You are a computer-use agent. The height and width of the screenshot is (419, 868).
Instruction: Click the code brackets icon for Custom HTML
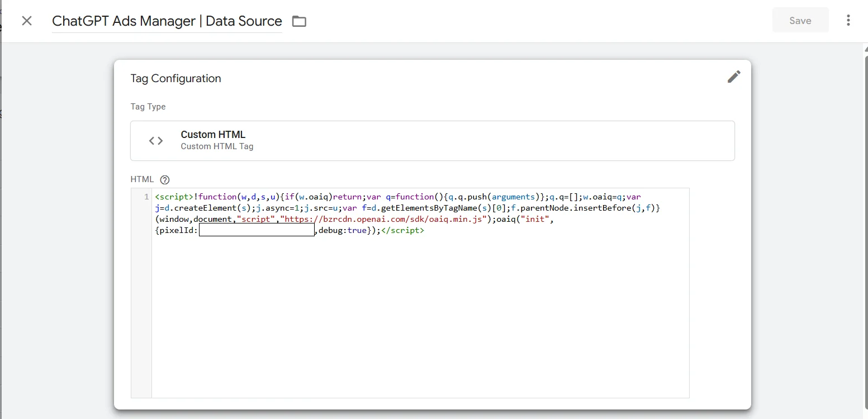[156, 141]
